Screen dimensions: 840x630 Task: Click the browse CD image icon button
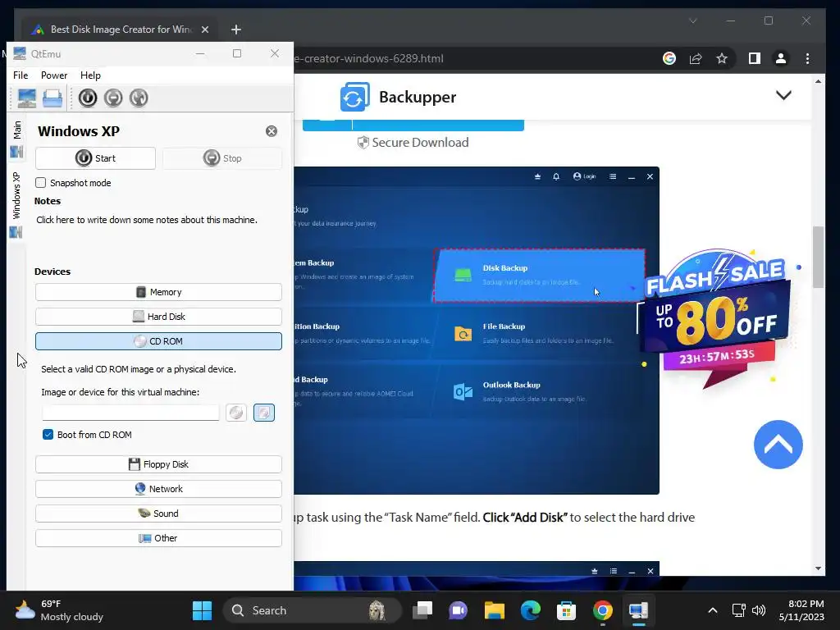point(264,413)
